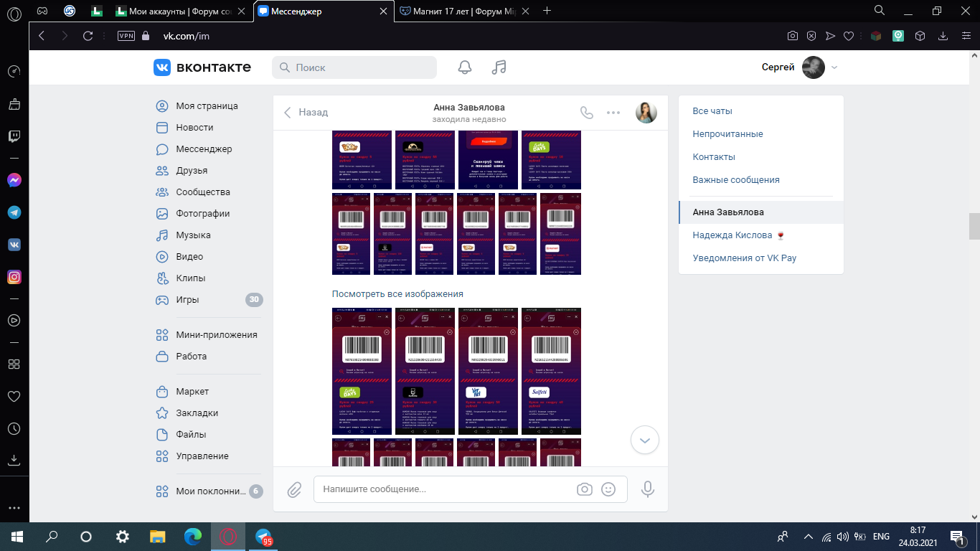Image resolution: width=980 pixels, height=551 pixels.
Task: Start a call with Анна Завьялова
Action: click(587, 113)
